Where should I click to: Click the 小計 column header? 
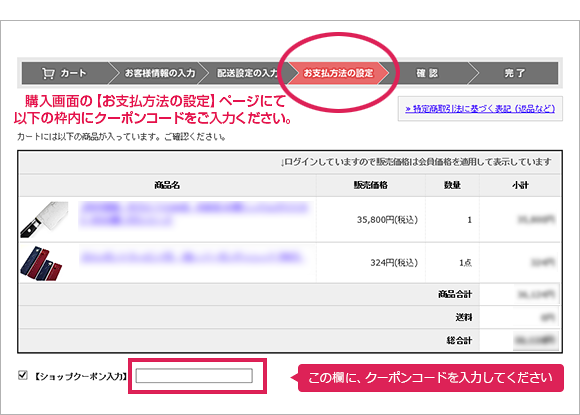[520, 185]
